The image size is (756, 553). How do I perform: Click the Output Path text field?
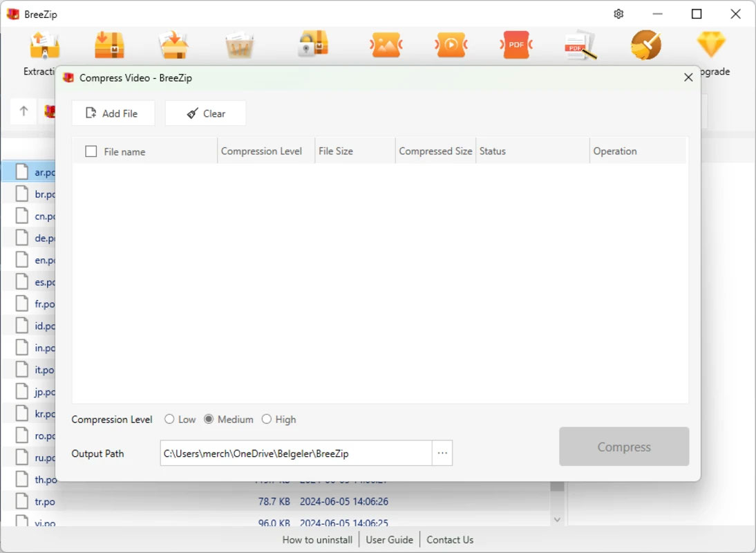(x=296, y=453)
